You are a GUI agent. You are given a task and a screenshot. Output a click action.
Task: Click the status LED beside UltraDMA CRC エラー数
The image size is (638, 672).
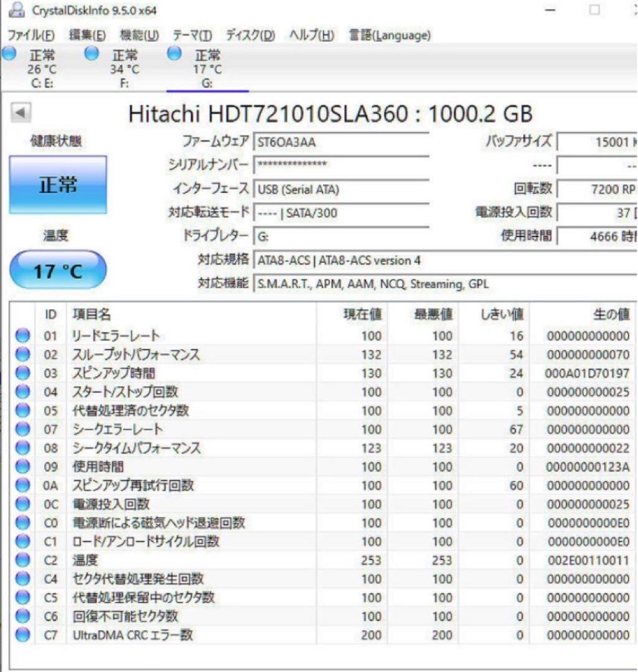coord(22,635)
